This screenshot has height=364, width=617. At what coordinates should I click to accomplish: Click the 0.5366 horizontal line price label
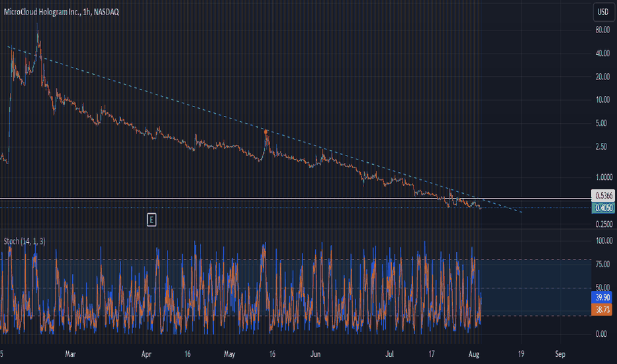click(603, 196)
